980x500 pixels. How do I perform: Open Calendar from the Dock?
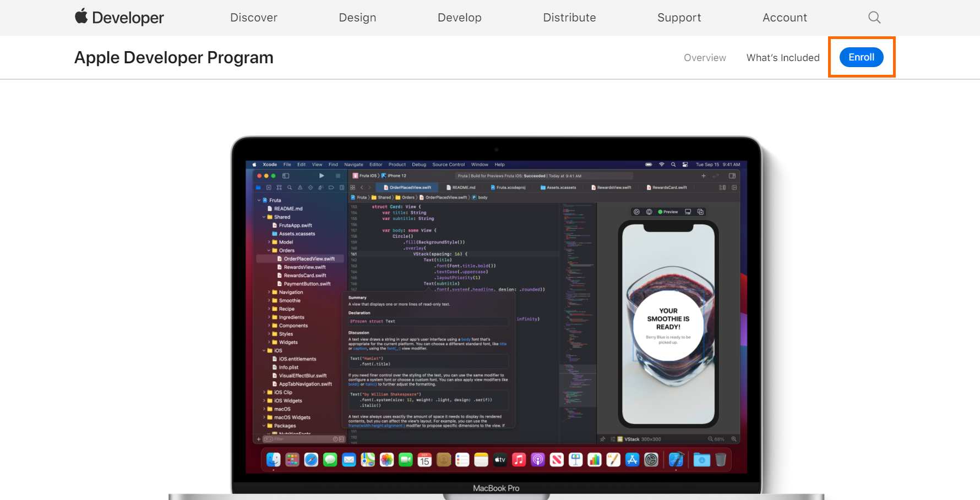click(424, 459)
